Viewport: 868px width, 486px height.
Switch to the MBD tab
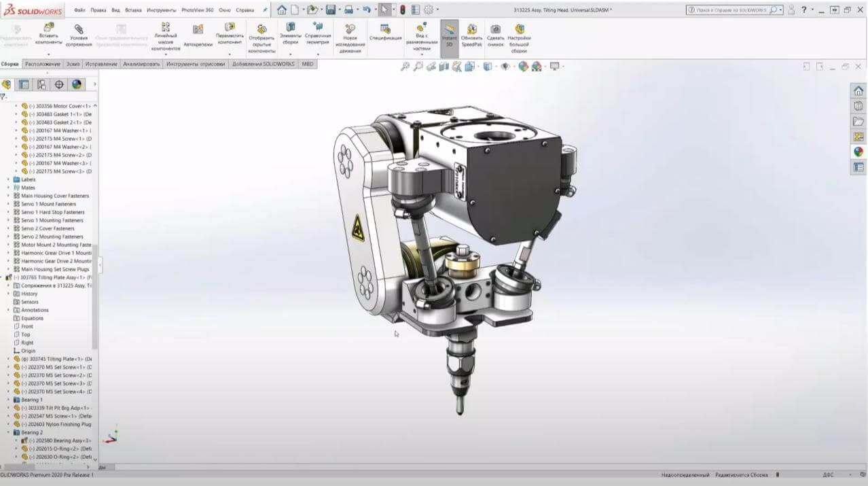[308, 64]
